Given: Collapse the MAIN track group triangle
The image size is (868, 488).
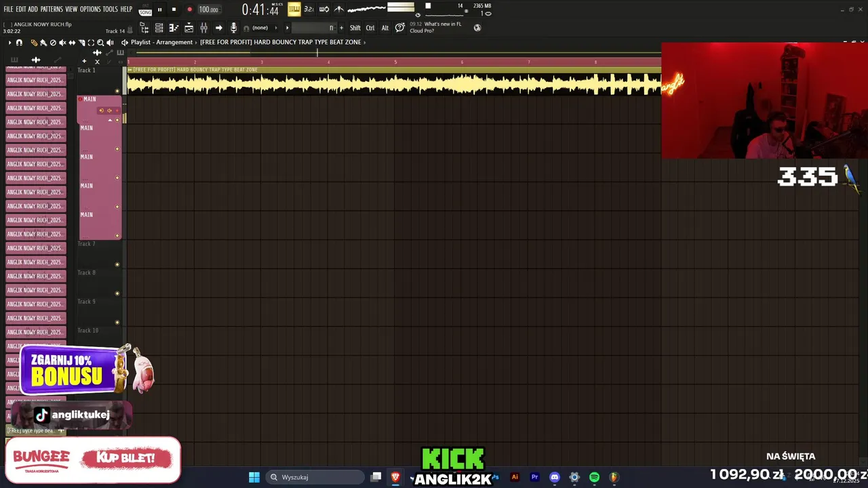Looking at the screenshot, I should [110, 120].
